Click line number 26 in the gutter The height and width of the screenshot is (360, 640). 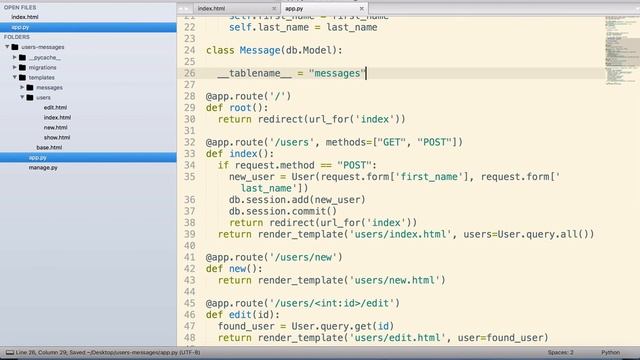click(190, 73)
